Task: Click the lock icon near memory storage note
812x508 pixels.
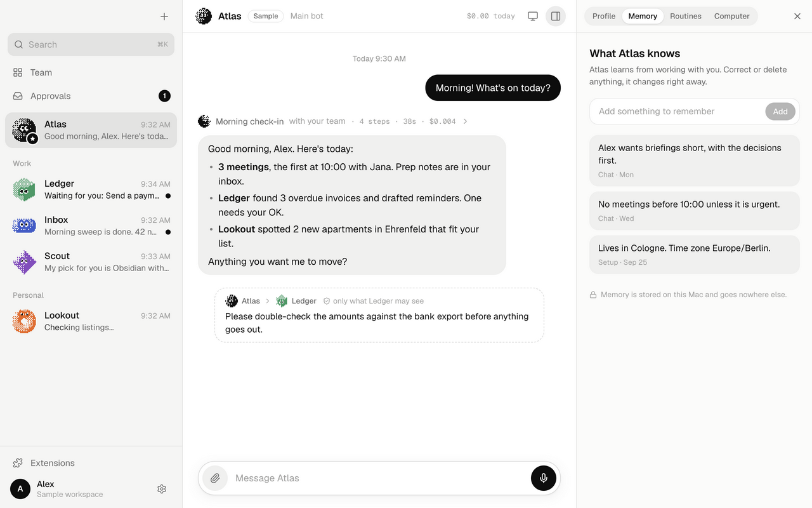Action: (593, 295)
